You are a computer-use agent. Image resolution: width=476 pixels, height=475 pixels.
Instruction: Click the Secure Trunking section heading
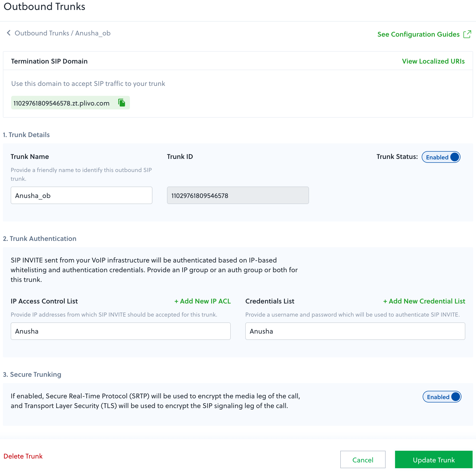click(32, 374)
